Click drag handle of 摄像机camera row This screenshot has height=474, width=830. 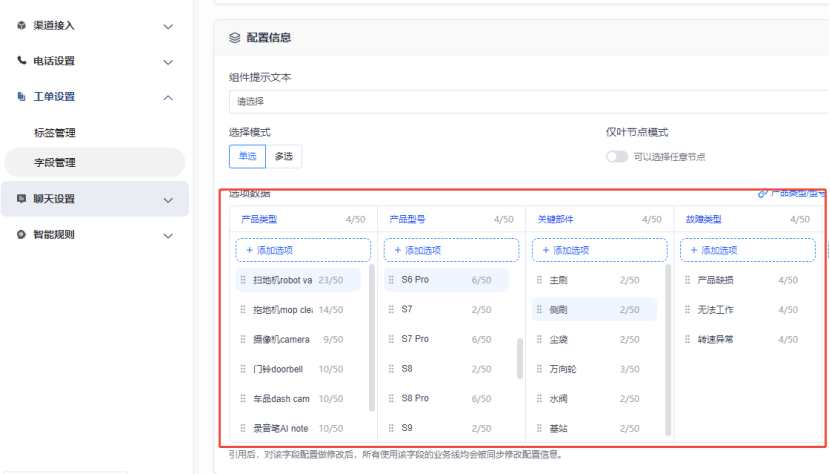click(243, 339)
